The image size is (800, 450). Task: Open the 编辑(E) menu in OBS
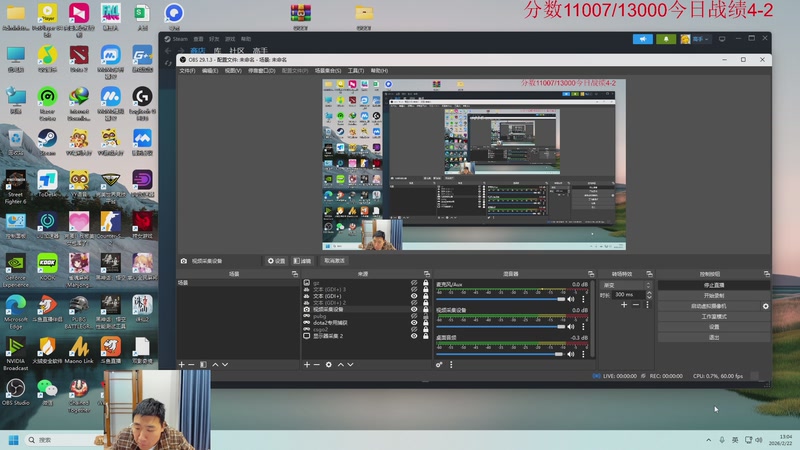point(210,71)
